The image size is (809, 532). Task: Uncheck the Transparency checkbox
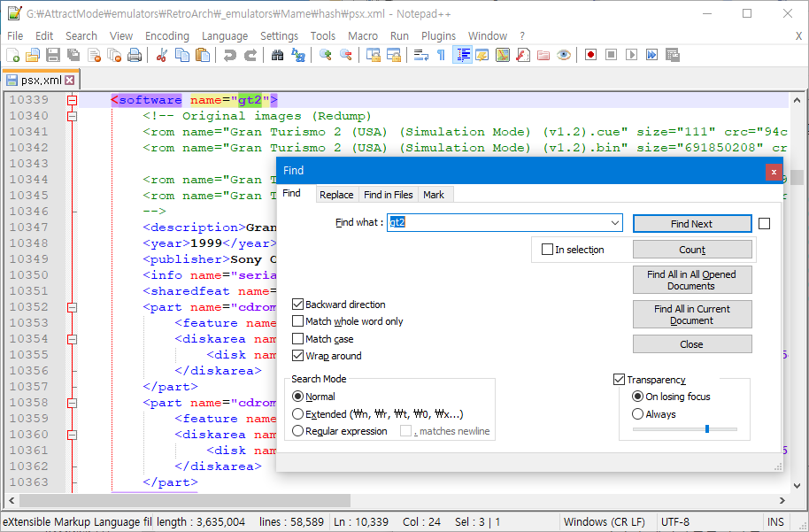[x=619, y=379]
